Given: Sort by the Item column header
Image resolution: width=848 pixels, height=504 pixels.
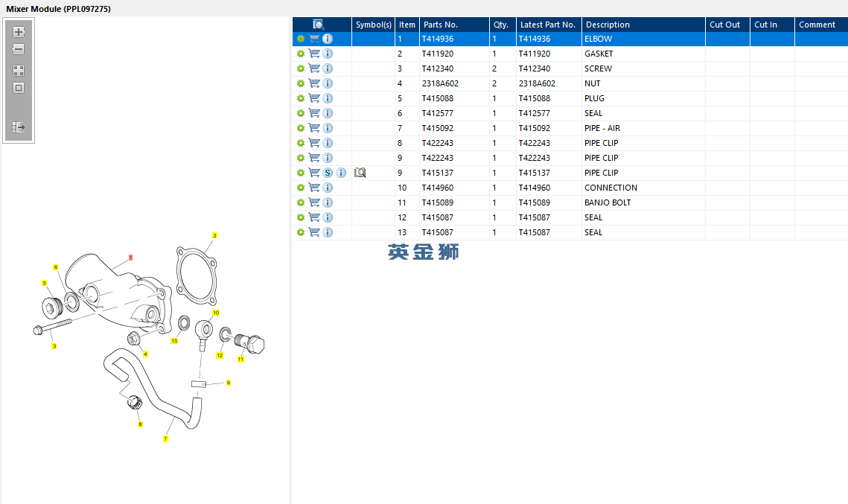Looking at the screenshot, I should [x=407, y=25].
